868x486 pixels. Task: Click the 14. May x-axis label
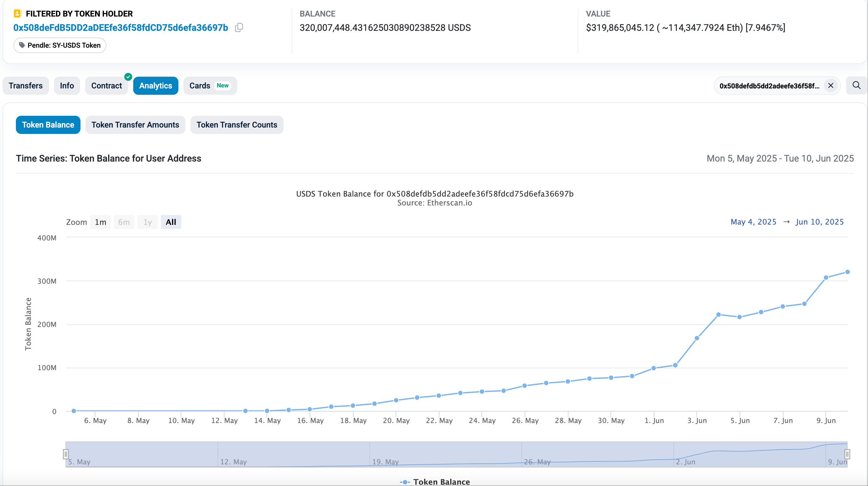tap(267, 420)
